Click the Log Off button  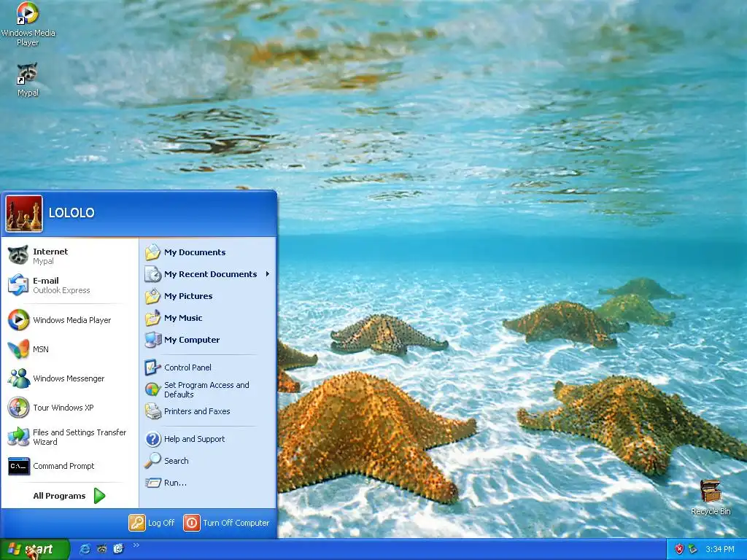coord(152,522)
